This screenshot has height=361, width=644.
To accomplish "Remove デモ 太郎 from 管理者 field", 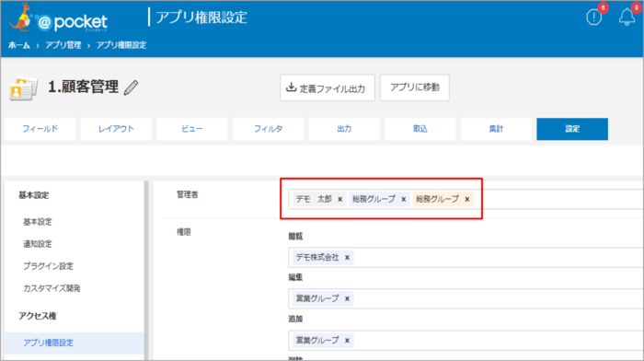I will click(340, 200).
